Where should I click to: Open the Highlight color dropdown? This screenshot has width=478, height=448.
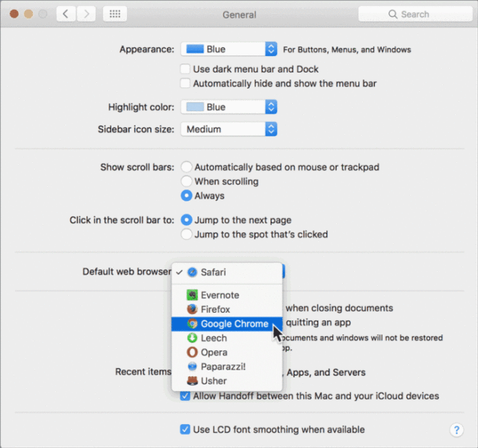point(229,107)
